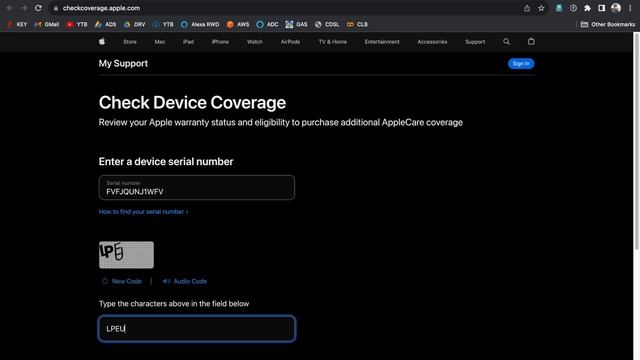This screenshot has height=360, width=640.
Task: Click the lock icon in address bar
Action: [56, 8]
